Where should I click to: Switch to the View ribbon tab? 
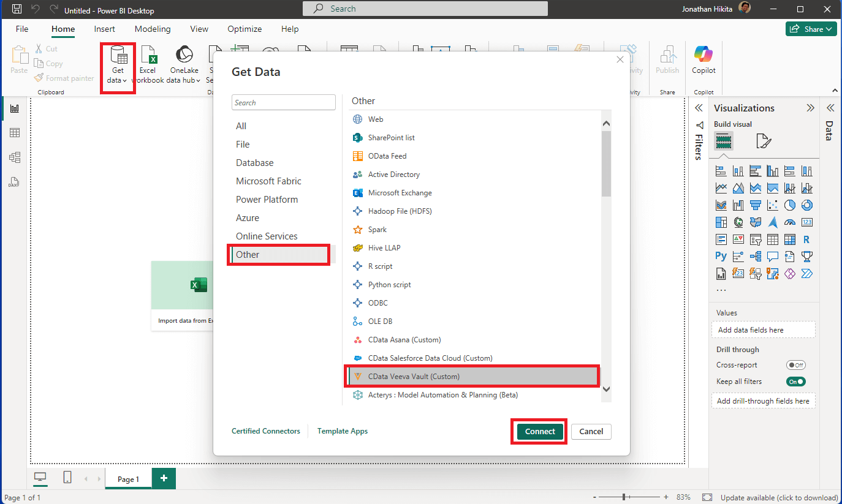pyautogui.click(x=199, y=29)
